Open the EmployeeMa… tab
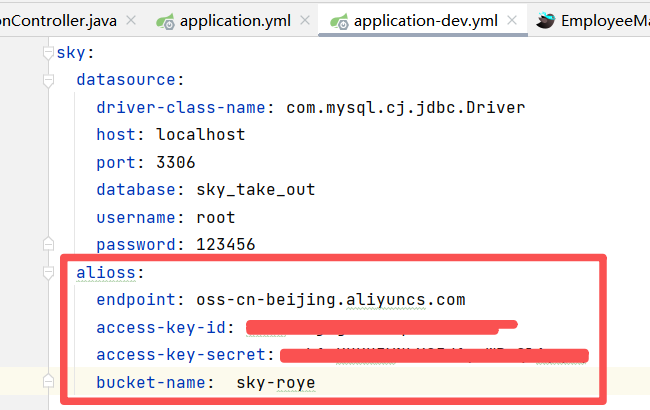This screenshot has height=410, width=650. click(605, 21)
